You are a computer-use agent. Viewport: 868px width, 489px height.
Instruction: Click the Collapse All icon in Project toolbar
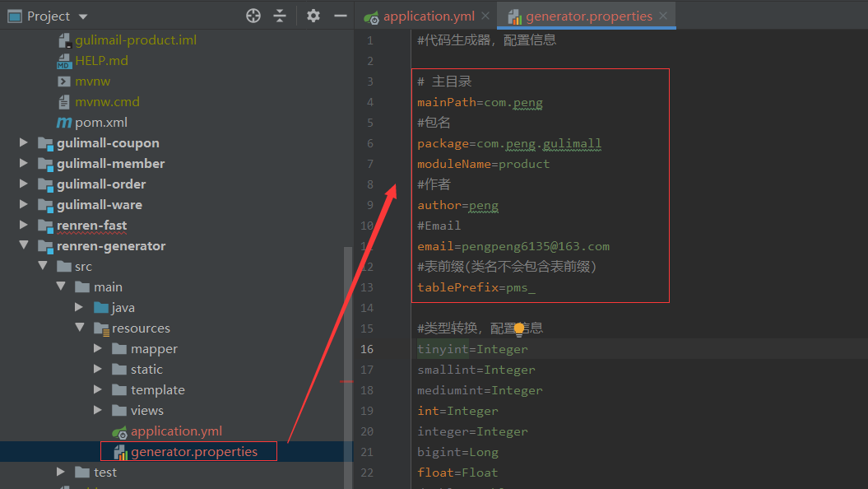(280, 16)
